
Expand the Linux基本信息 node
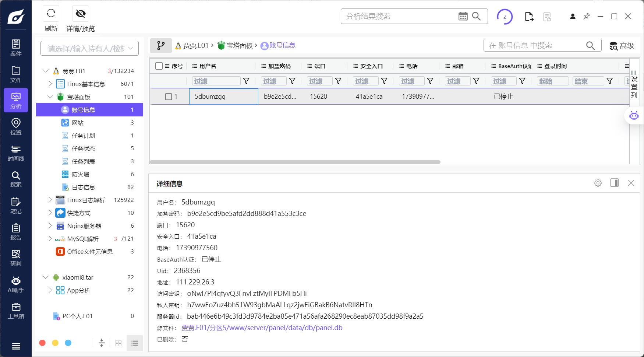(50, 84)
